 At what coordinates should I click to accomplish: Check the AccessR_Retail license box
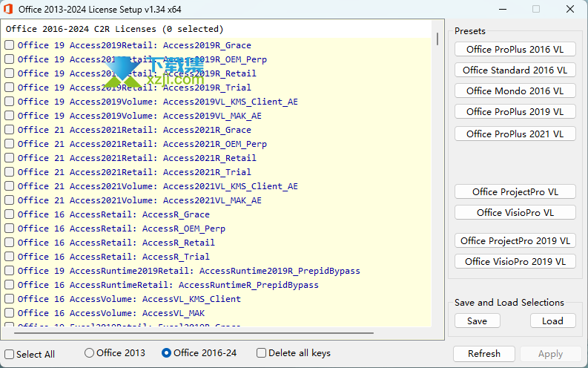pos(10,243)
